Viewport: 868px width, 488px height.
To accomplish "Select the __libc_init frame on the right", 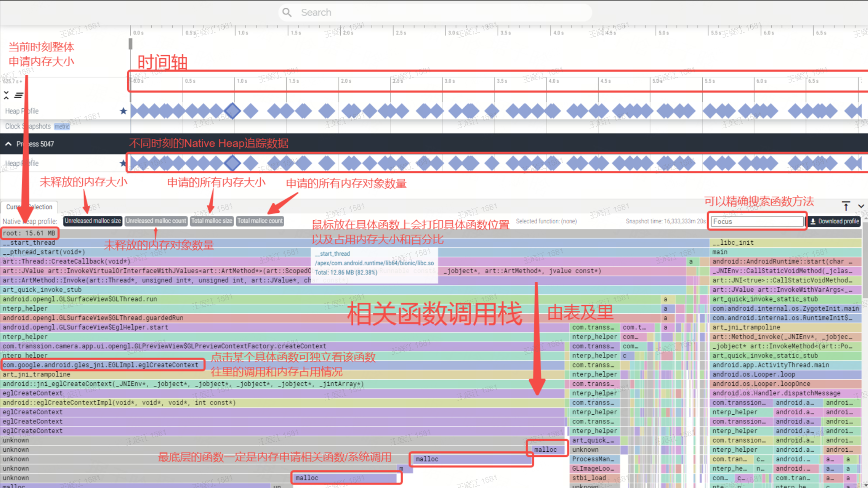I will click(786, 242).
